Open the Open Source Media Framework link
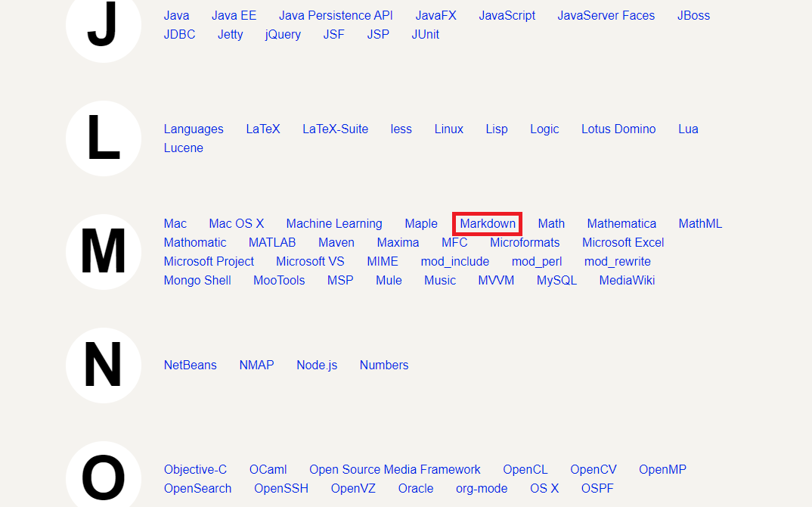 (x=395, y=470)
